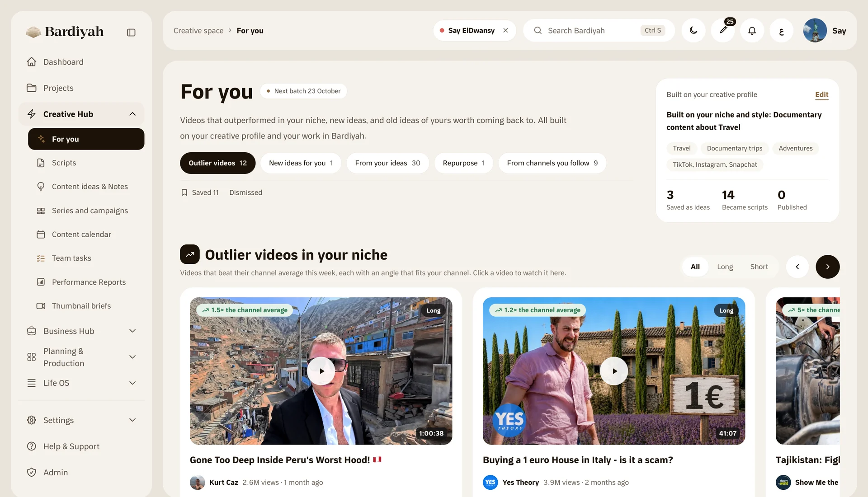Open Team tasks list
The width and height of the screenshot is (868, 497).
click(86, 258)
